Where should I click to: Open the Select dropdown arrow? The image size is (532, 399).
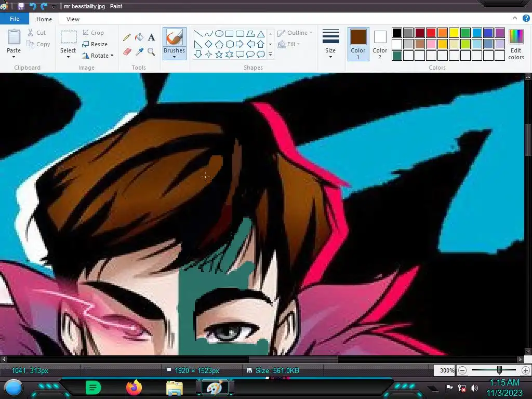[68, 57]
